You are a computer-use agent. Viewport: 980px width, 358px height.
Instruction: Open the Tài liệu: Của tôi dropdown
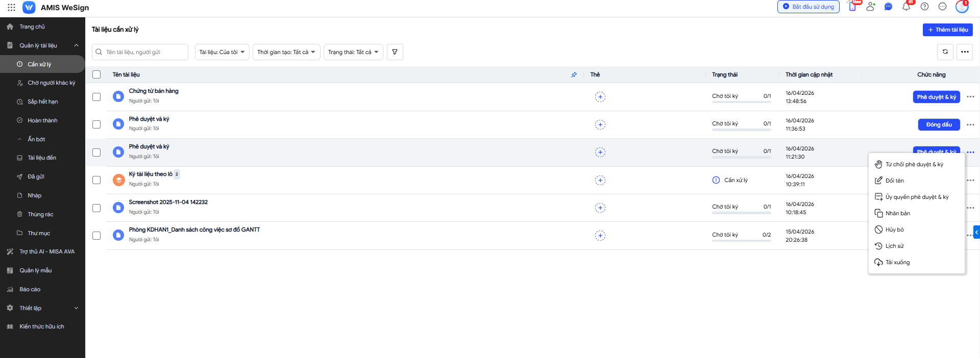(222, 52)
